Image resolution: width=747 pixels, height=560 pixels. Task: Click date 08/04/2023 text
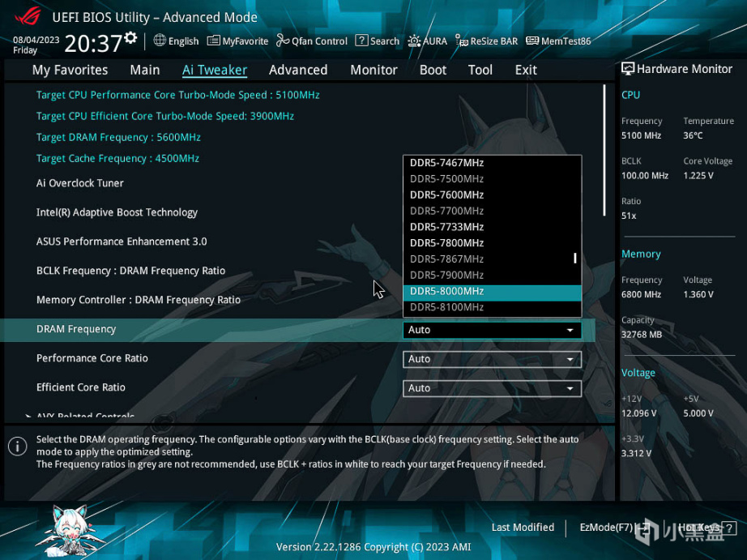tap(36, 40)
